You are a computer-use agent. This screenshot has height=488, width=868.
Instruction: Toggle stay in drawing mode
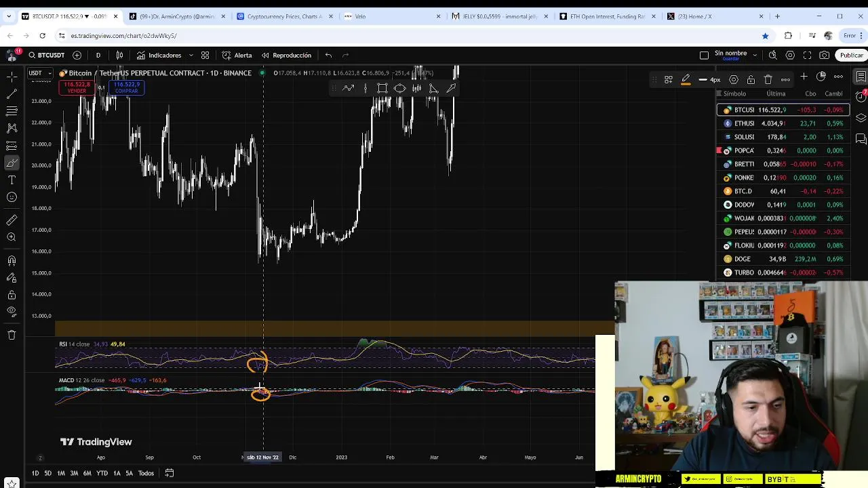click(12, 278)
